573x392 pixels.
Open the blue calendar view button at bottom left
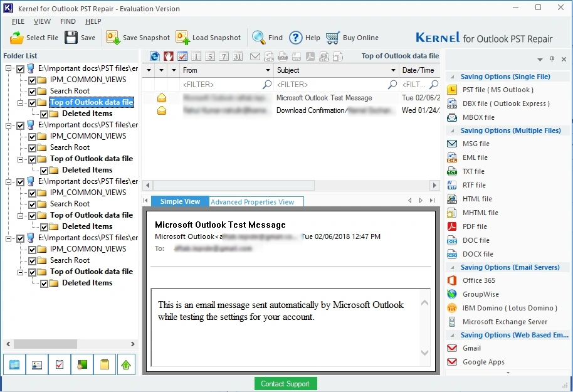click(14, 364)
